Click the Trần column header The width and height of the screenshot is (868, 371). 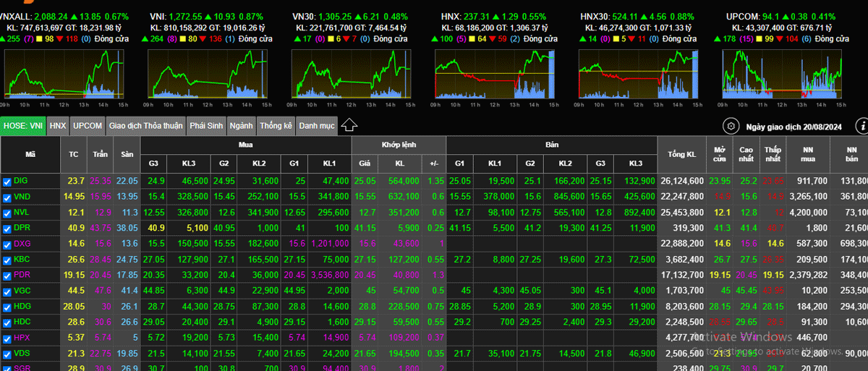(x=101, y=154)
